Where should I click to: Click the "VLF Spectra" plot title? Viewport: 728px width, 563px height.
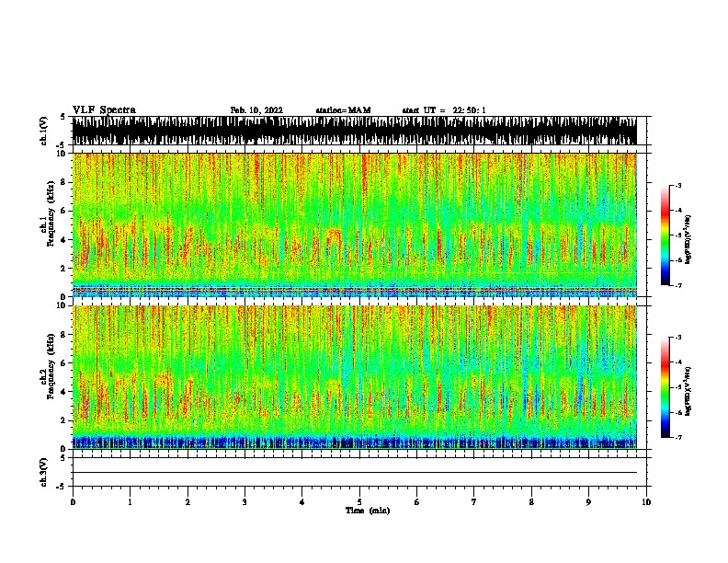coord(104,110)
